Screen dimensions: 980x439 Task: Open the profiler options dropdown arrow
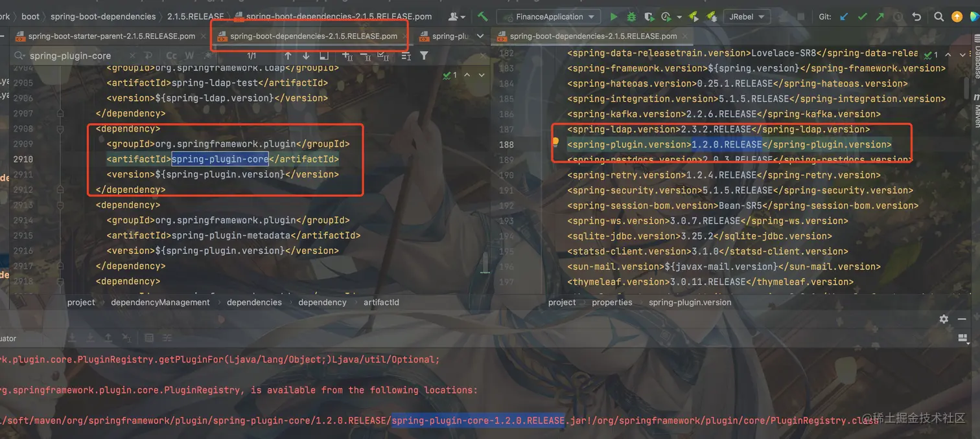click(x=679, y=17)
